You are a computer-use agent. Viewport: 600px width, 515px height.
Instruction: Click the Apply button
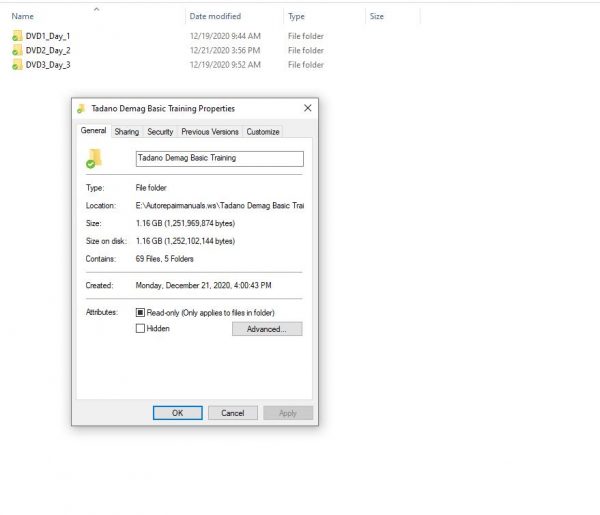tap(288, 413)
